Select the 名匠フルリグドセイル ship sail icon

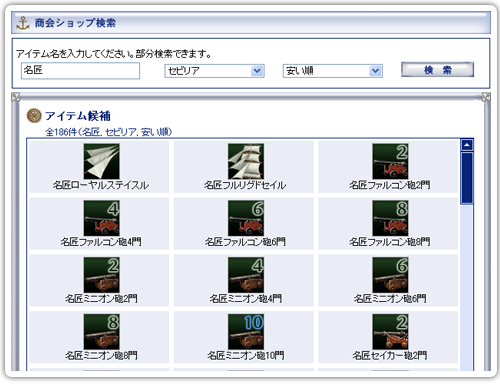(246, 161)
